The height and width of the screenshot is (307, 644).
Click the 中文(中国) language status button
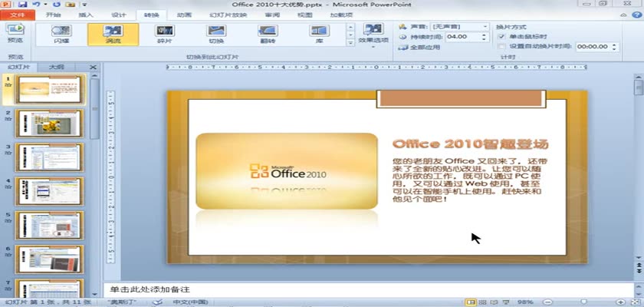click(x=190, y=302)
